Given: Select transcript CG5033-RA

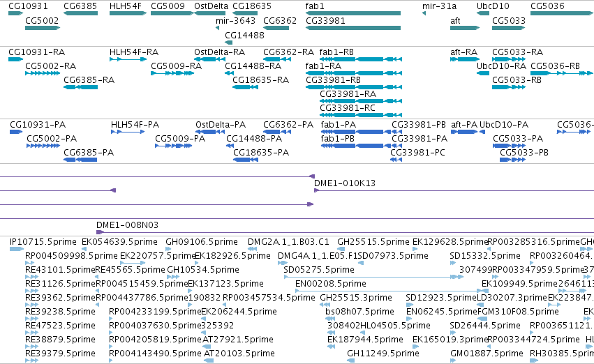Looking at the screenshot, I should point(517,52).
